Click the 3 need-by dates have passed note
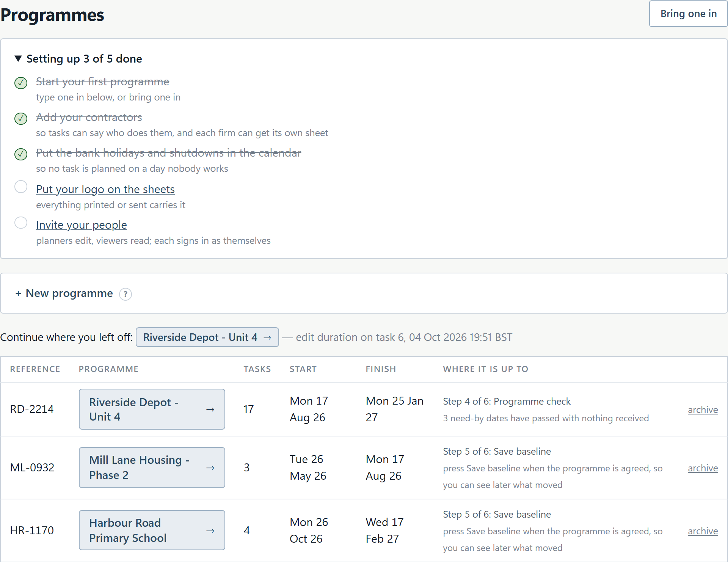728x562 pixels. [546, 418]
